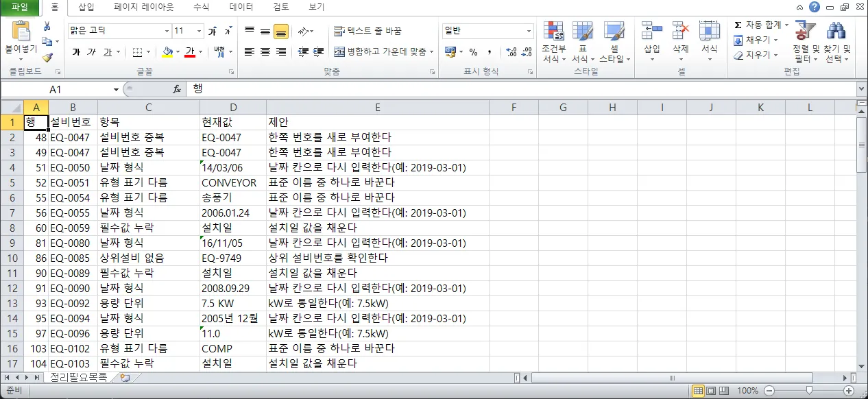Toggle center text alignment
This screenshot has height=399, width=868.
pyautogui.click(x=265, y=52)
